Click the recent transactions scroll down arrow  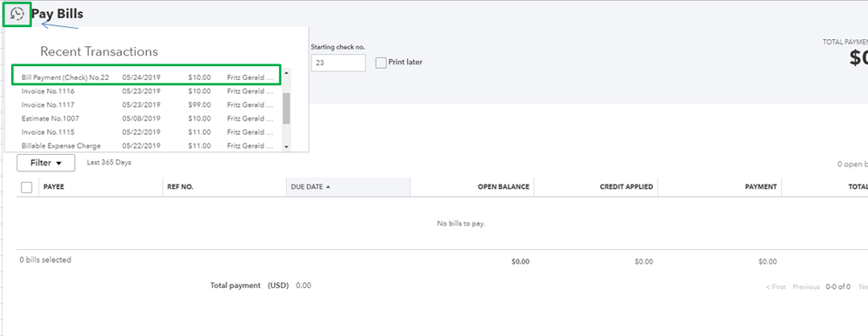[x=286, y=146]
